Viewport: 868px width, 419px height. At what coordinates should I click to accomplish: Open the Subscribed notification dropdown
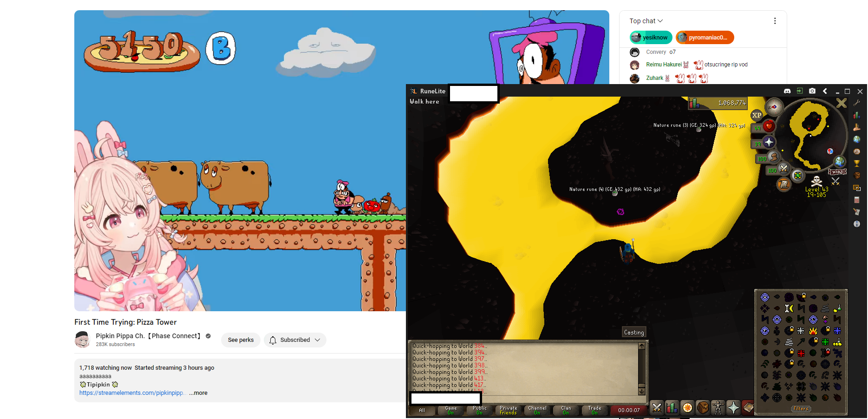295,340
